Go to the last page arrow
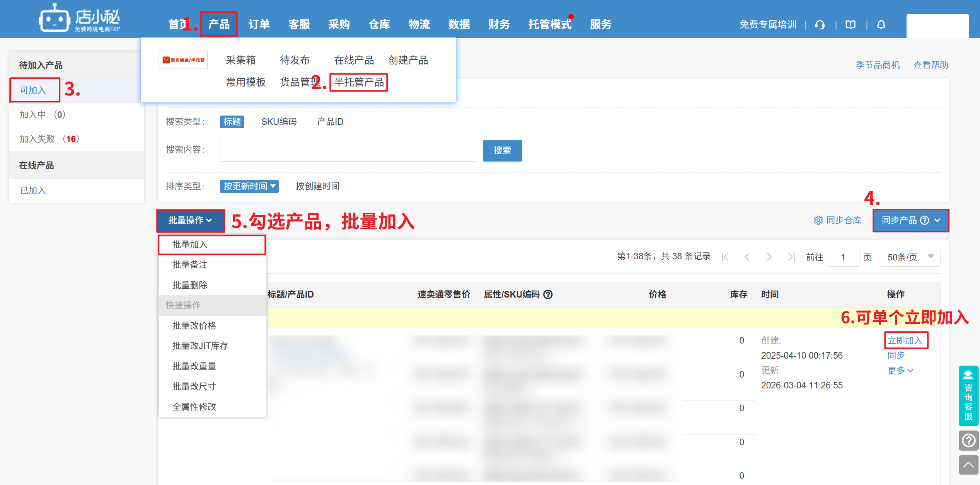This screenshot has width=980, height=485. (x=791, y=257)
